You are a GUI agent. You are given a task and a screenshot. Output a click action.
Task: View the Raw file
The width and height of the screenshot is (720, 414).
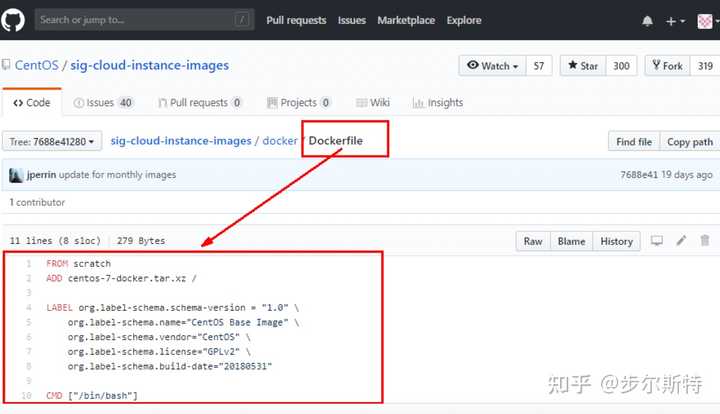click(533, 241)
